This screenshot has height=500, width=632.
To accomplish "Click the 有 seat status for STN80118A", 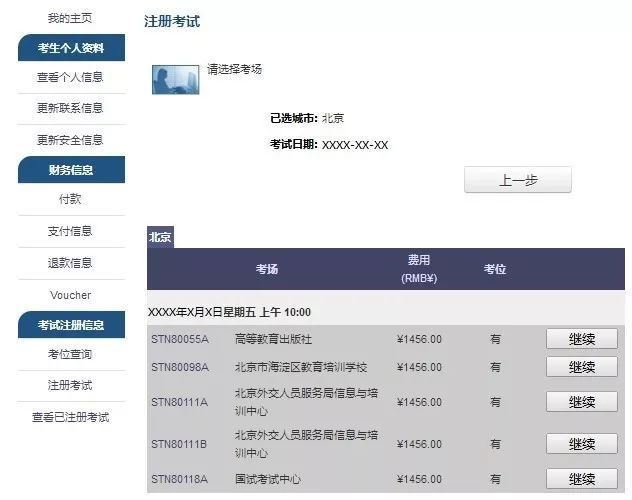I will (x=495, y=479).
